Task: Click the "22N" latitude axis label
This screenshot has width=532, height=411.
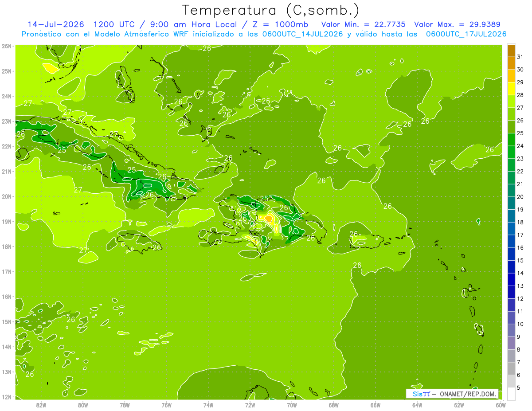Action: pos(6,146)
